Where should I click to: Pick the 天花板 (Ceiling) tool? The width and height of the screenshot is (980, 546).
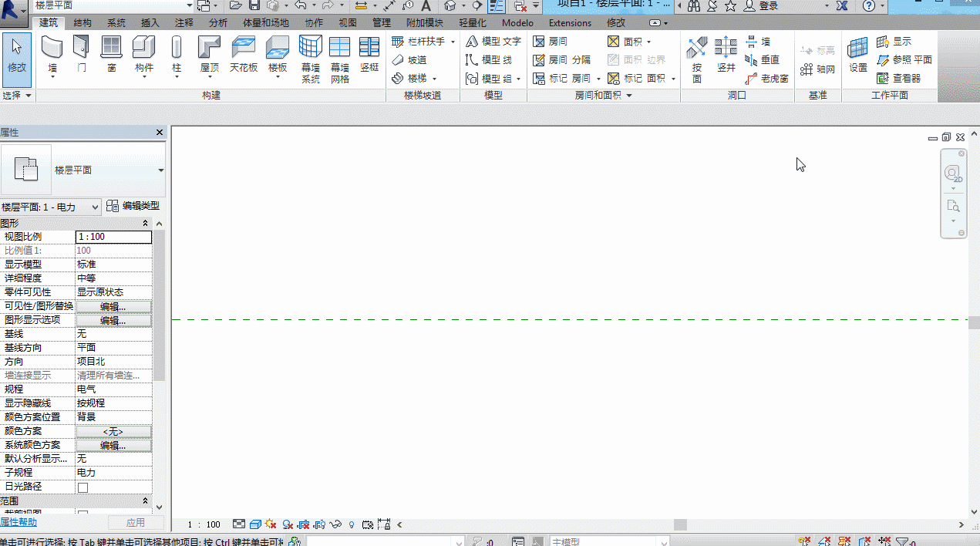click(244, 56)
